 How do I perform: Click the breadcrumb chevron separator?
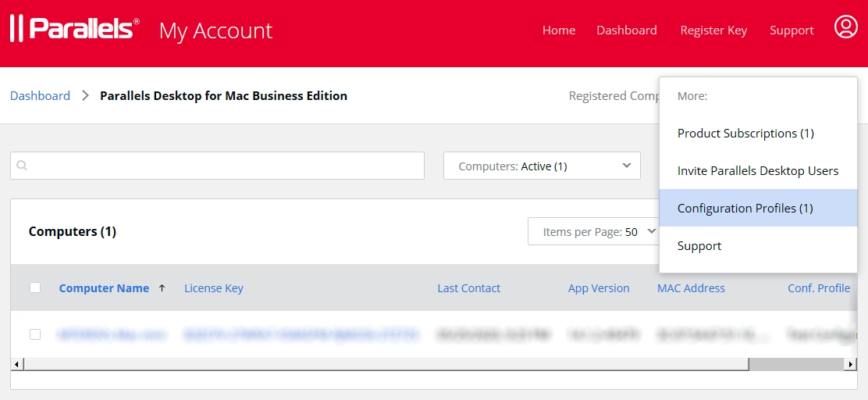[85, 96]
